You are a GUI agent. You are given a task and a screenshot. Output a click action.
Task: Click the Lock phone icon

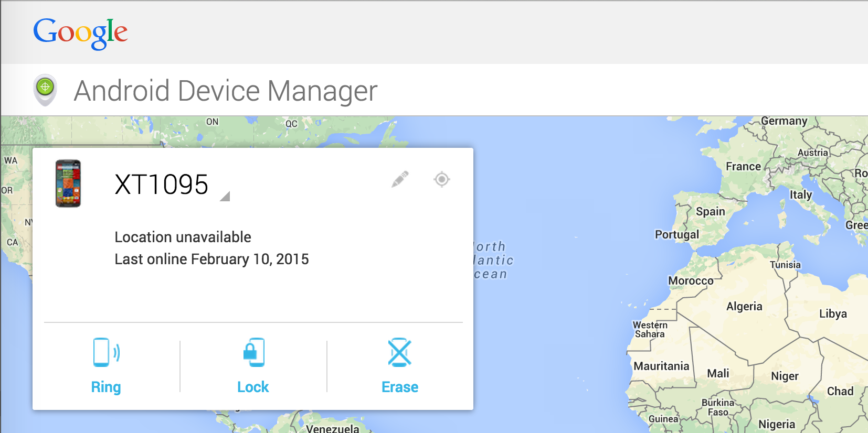point(254,352)
